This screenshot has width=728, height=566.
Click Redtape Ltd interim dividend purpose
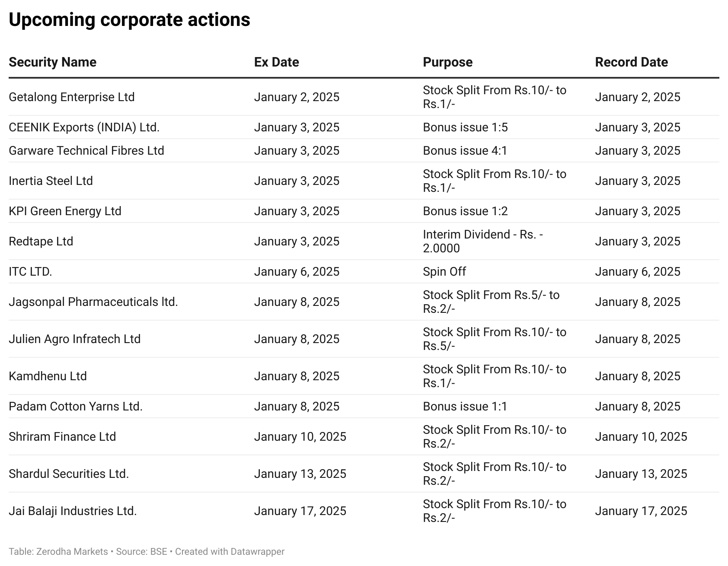point(483,242)
